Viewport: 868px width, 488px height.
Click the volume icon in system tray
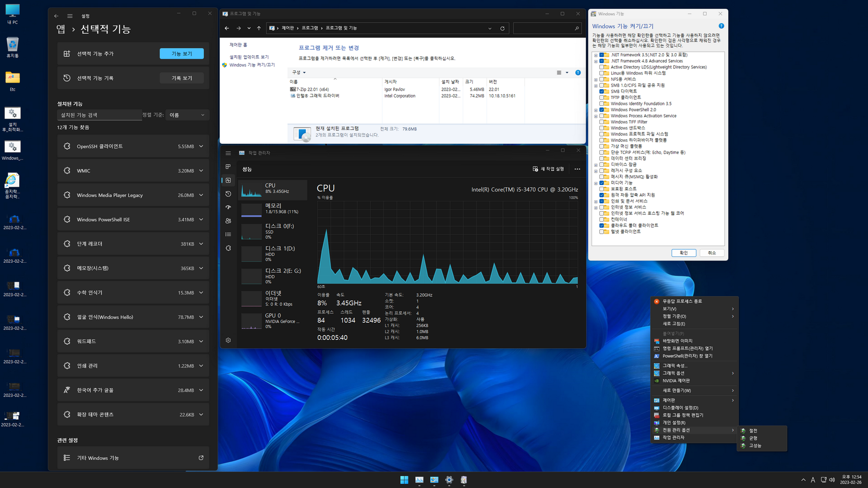point(832,480)
